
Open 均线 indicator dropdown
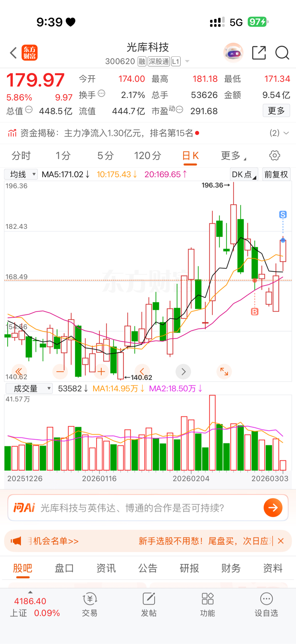pyautogui.click(x=21, y=174)
